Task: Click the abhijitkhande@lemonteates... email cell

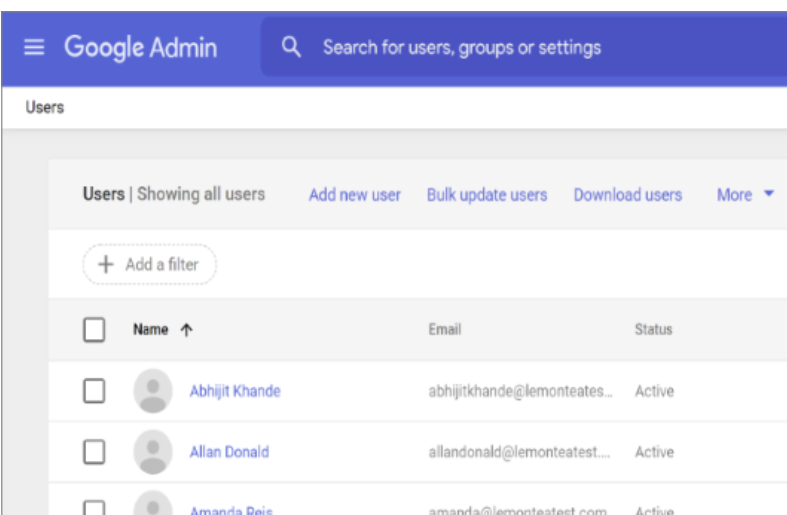Action: point(520,391)
